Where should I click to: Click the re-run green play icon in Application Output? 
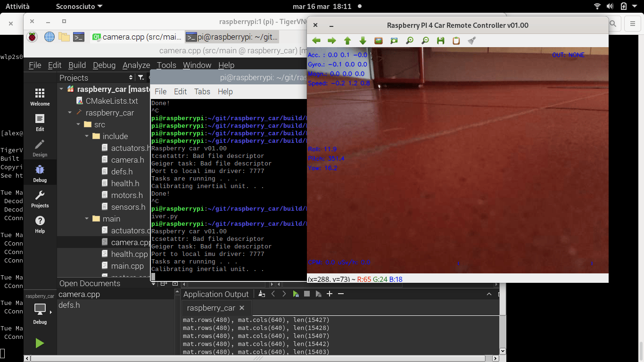coord(296,294)
